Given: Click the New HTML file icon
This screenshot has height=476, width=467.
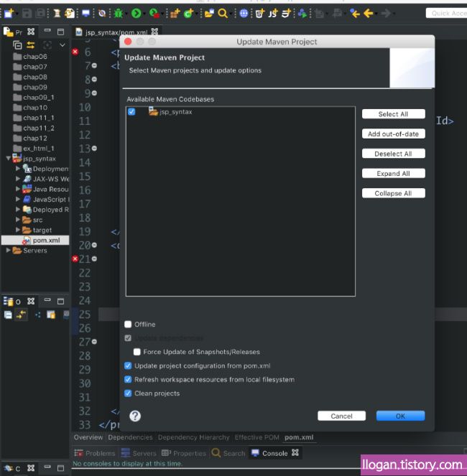Looking at the screenshot, I should pyautogui.click(x=260, y=14).
